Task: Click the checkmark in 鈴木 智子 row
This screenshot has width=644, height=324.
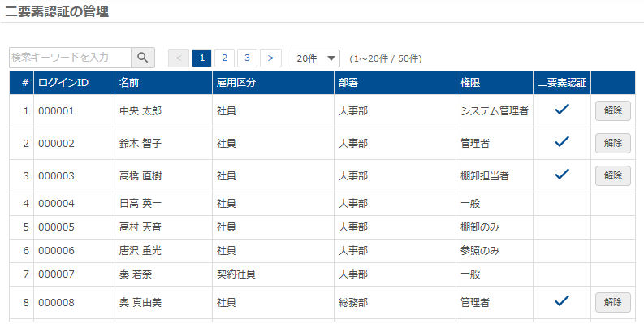Action: pos(562,141)
